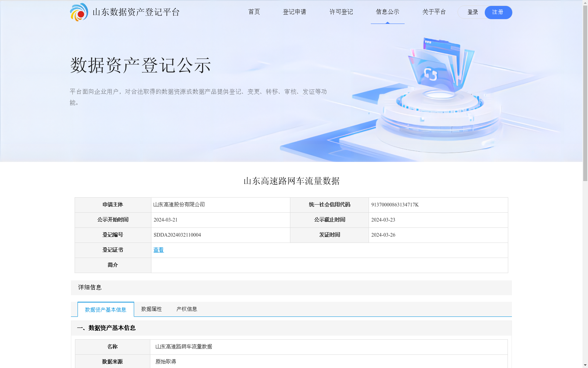This screenshot has height=368, width=588.
Task: Select the 信息公示 menu item
Action: [x=388, y=12]
